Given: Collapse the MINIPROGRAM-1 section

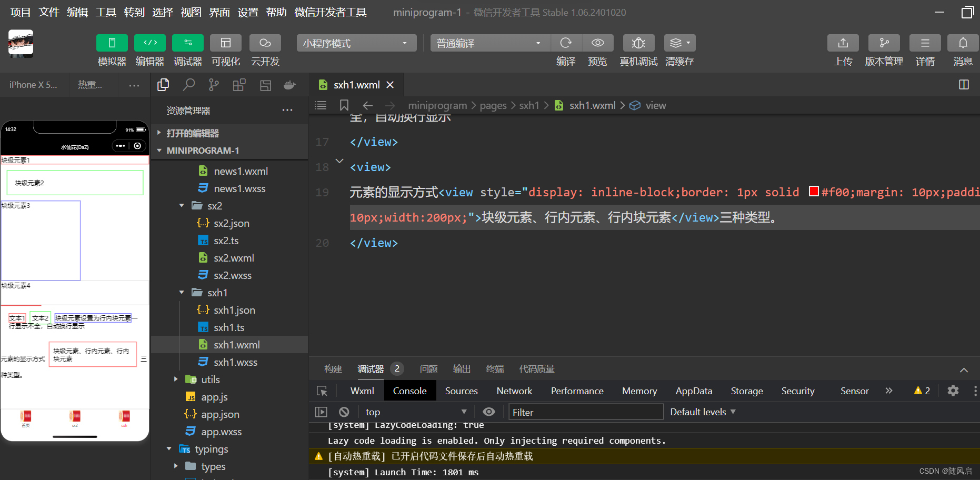Looking at the screenshot, I should point(229,151).
